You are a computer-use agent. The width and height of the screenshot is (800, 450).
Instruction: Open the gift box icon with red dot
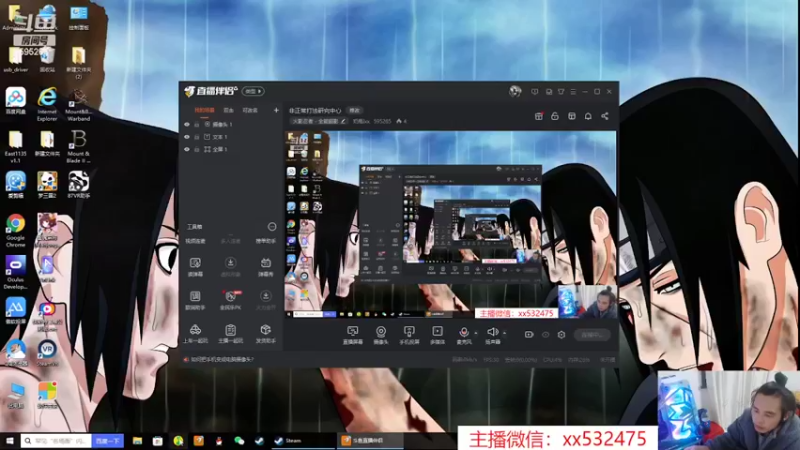[538, 116]
